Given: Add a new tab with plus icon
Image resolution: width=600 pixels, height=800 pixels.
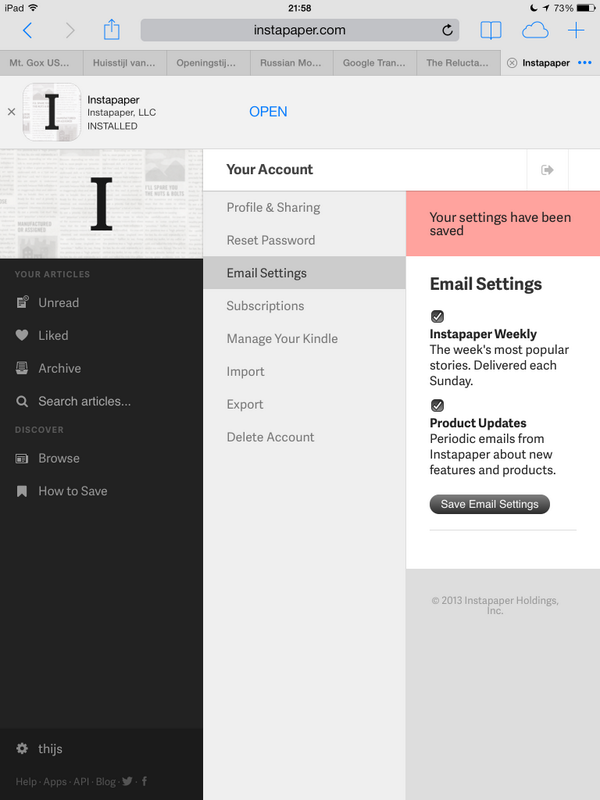Looking at the screenshot, I should (576, 30).
